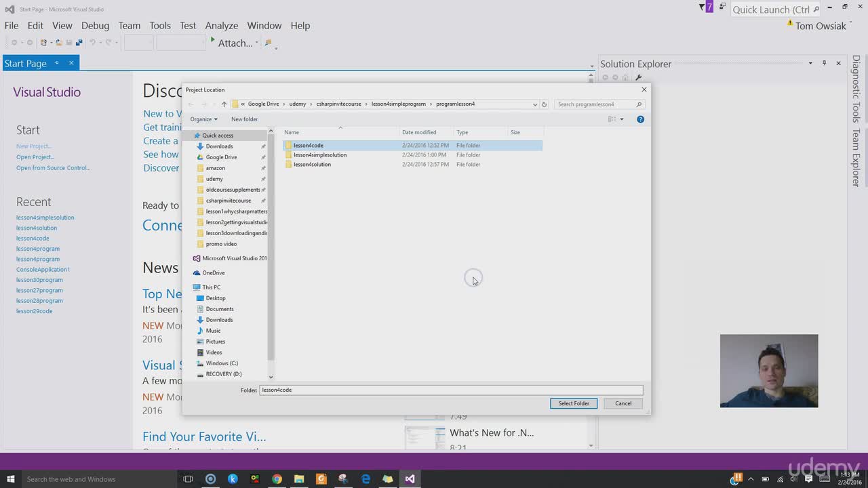This screenshot has width=868, height=488.
Task: Click the Open Project link on Start Page
Action: tap(35, 157)
